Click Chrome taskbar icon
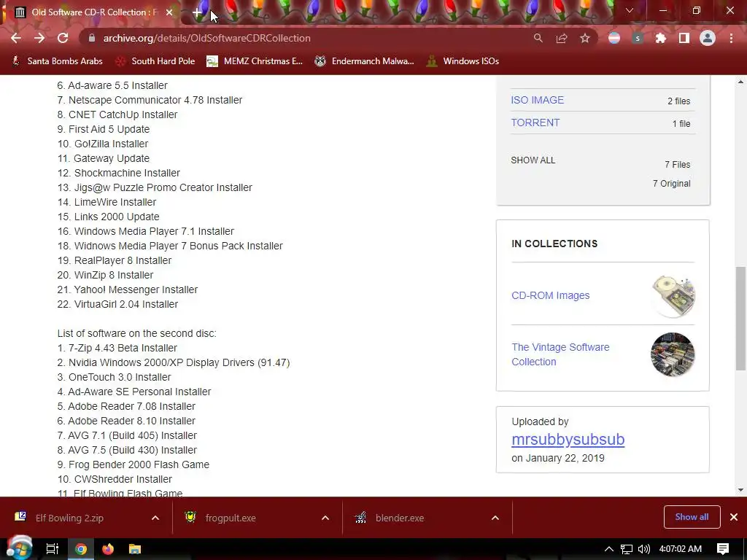The image size is (747, 560). click(x=81, y=549)
